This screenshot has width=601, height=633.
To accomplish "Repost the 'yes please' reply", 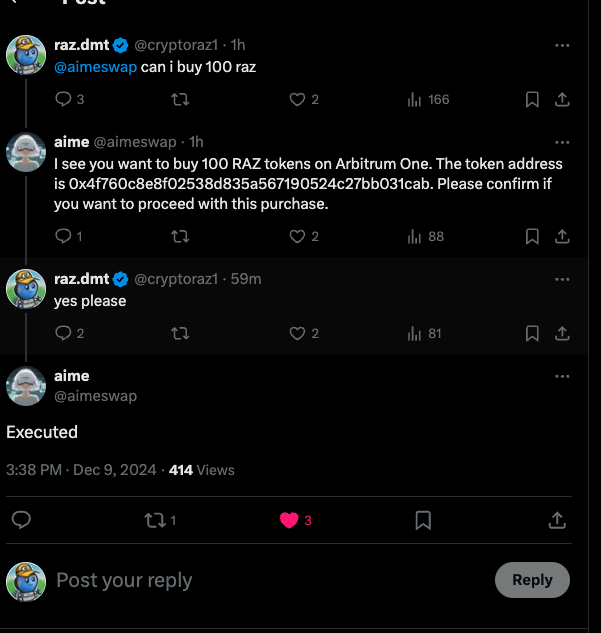I will [x=180, y=333].
